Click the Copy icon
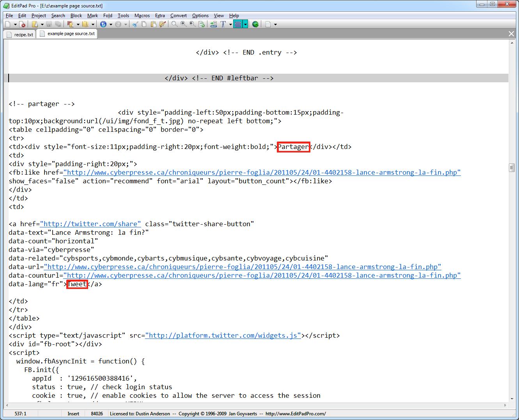Image resolution: width=519 pixels, height=420 pixels. (144, 24)
